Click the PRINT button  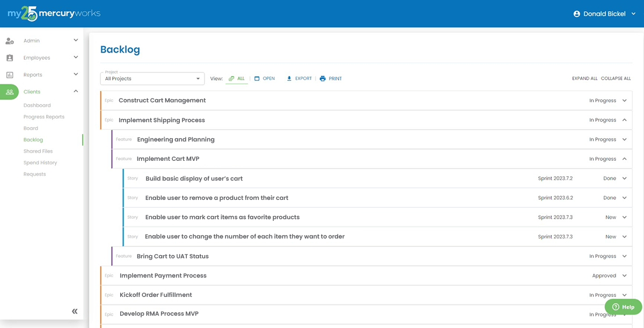pyautogui.click(x=331, y=79)
